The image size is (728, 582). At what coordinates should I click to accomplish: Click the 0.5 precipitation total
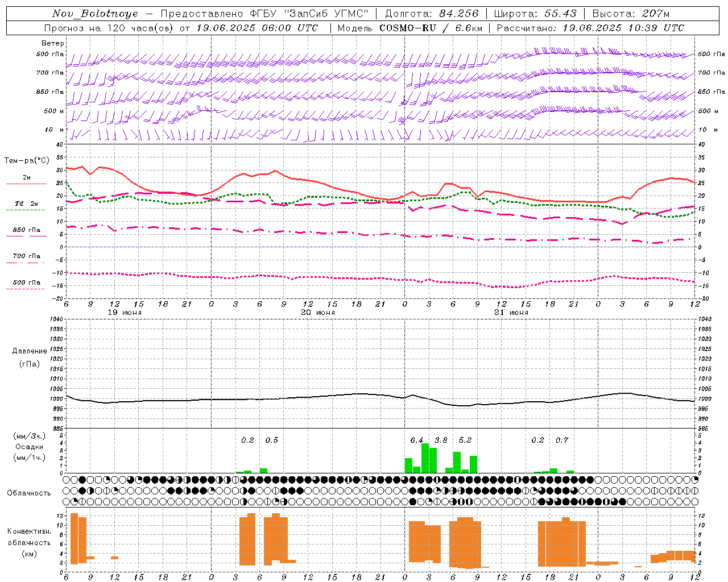(x=272, y=440)
